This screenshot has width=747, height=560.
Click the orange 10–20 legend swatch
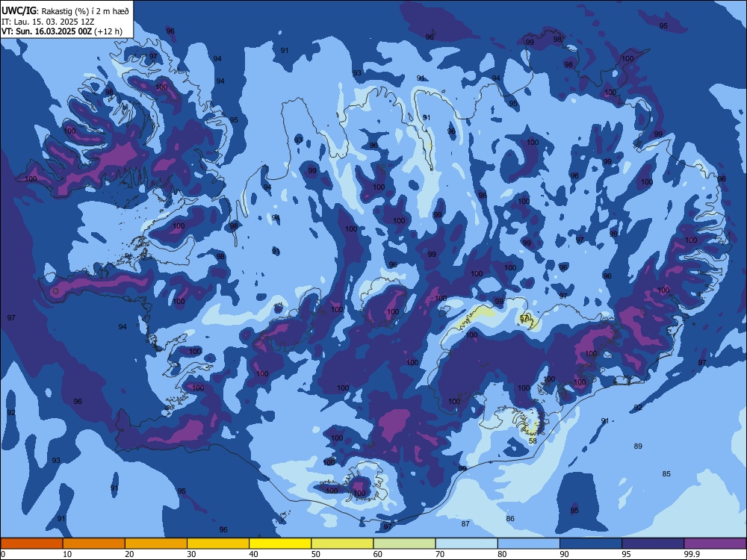coord(94,544)
